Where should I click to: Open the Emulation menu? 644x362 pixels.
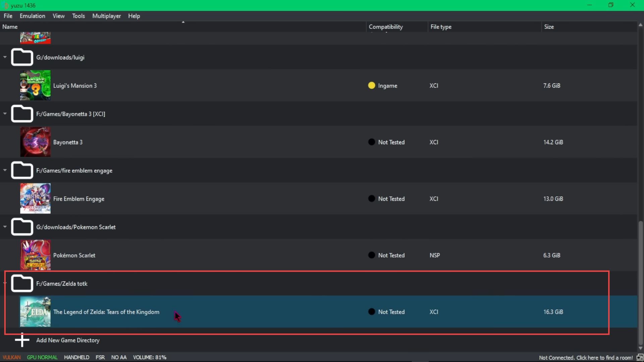tap(32, 16)
